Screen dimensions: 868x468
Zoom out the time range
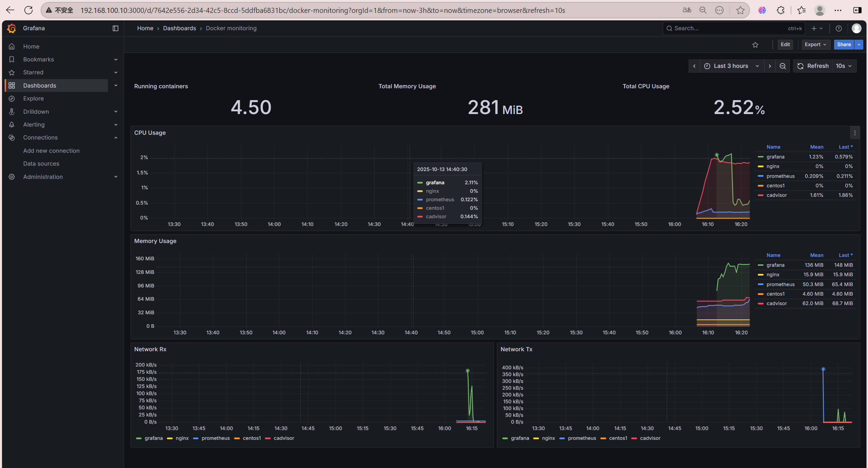[x=783, y=66]
